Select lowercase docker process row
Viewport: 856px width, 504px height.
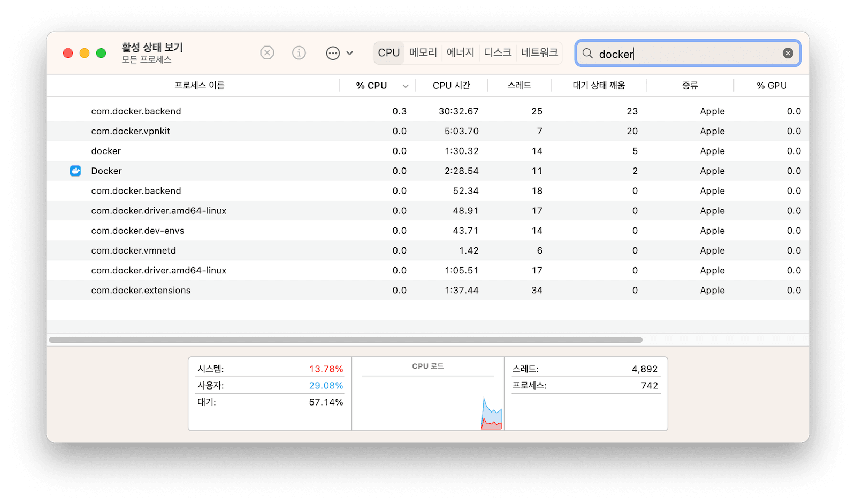pos(428,151)
